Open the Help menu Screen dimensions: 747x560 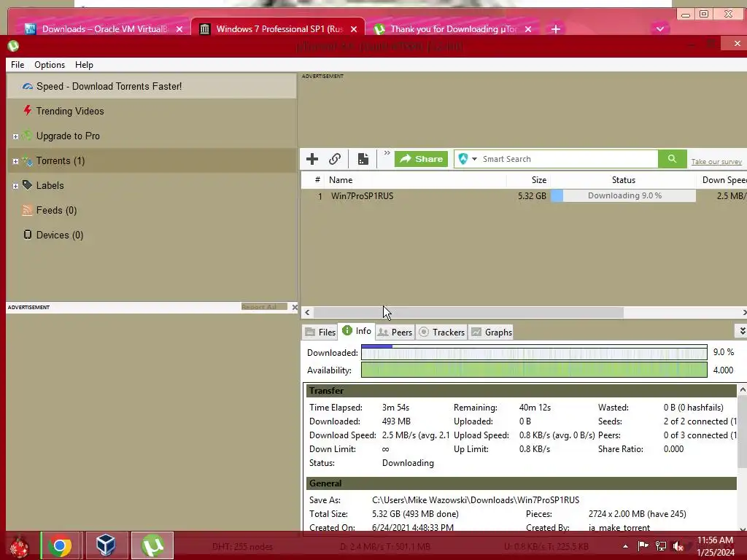click(x=85, y=65)
